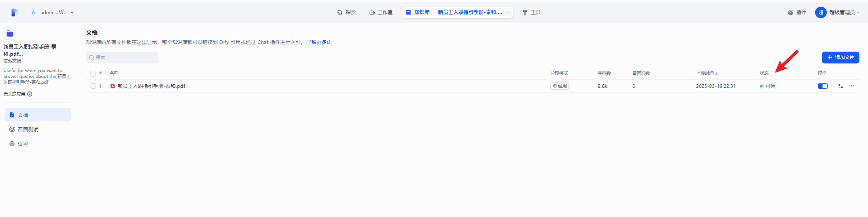
Task: Select 文档 in the sidebar menu
Action: 38,115
